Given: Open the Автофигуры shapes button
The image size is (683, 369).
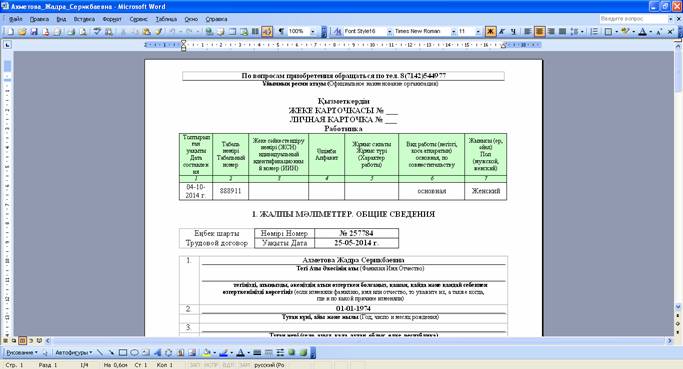Looking at the screenshot, I should 73,352.
